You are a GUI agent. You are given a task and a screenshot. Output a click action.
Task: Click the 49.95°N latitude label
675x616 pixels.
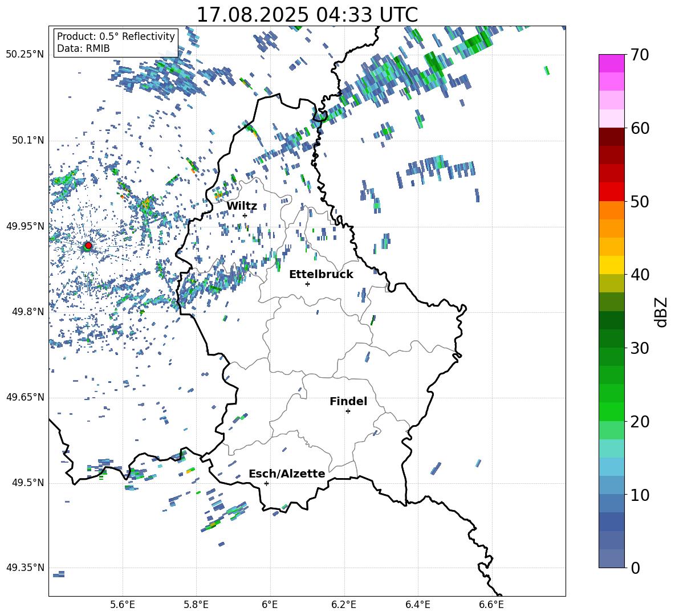point(25,226)
